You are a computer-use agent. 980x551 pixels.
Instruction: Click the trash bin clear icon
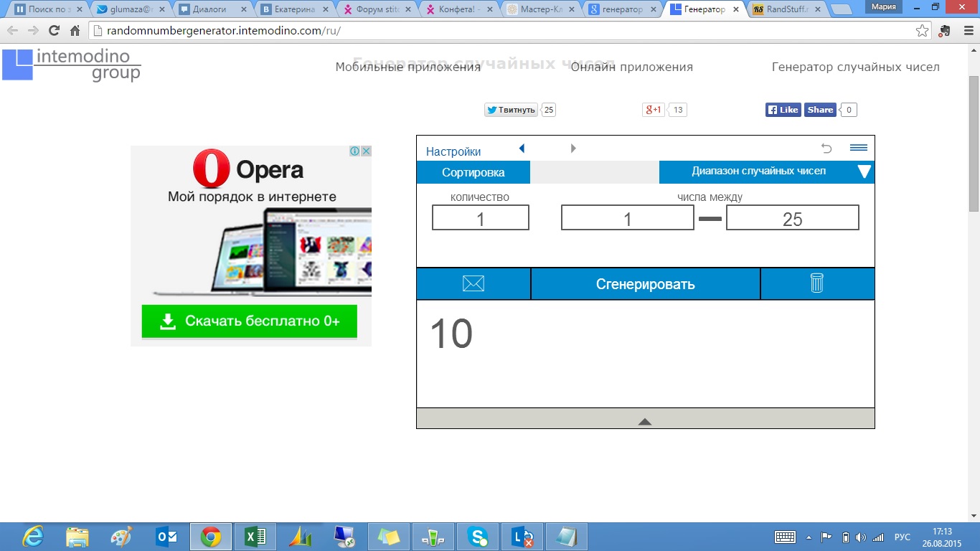[x=816, y=283]
